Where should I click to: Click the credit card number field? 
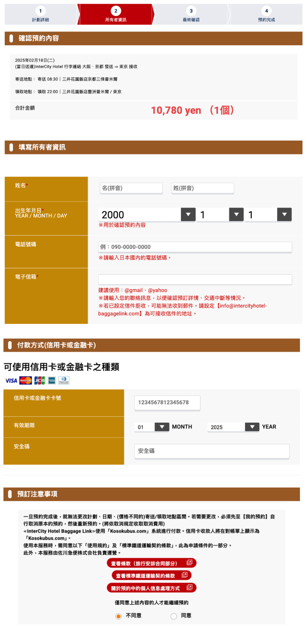tap(167, 402)
